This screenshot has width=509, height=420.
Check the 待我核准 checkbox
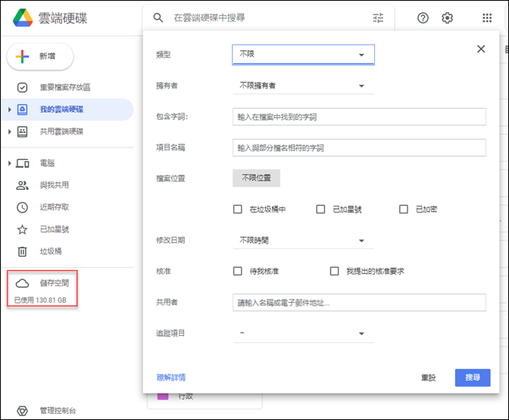pos(238,271)
